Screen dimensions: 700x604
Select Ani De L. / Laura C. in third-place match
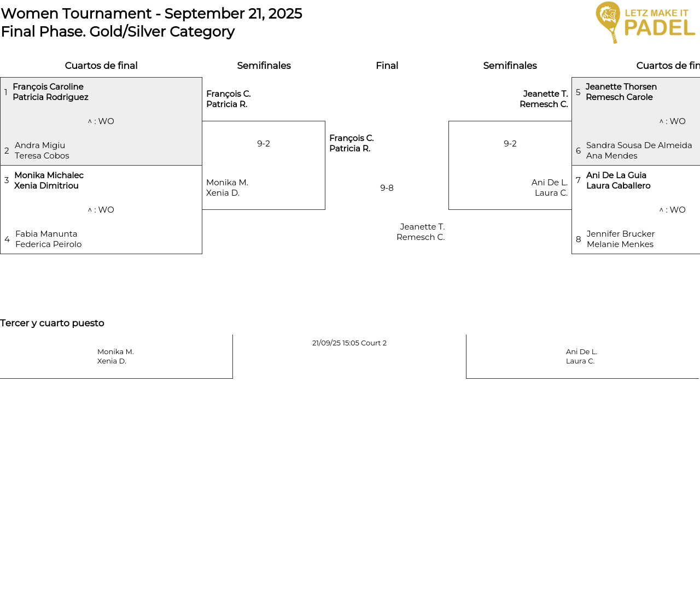point(581,356)
